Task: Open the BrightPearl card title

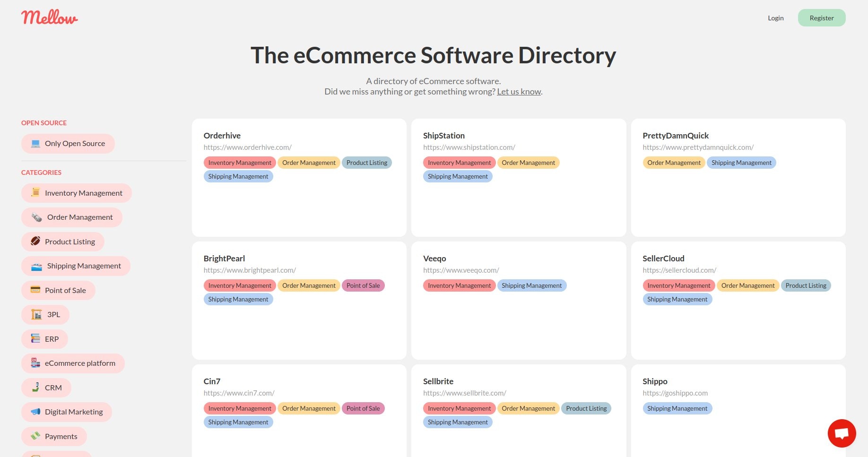Action: 224,259
